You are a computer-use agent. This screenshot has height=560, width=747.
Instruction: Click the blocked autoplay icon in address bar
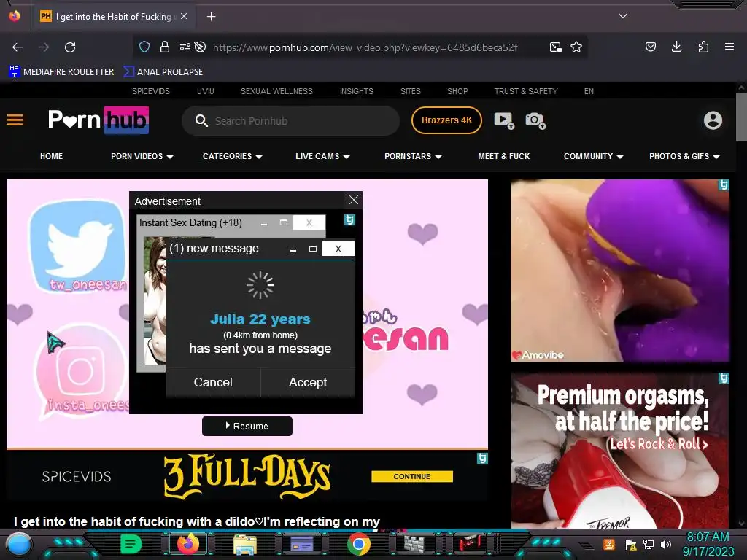201,47
